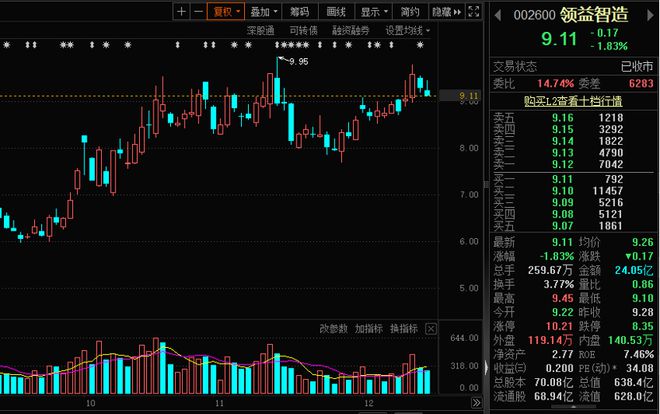
Task: Click 卖一 price 9.12
Action: (x=563, y=164)
